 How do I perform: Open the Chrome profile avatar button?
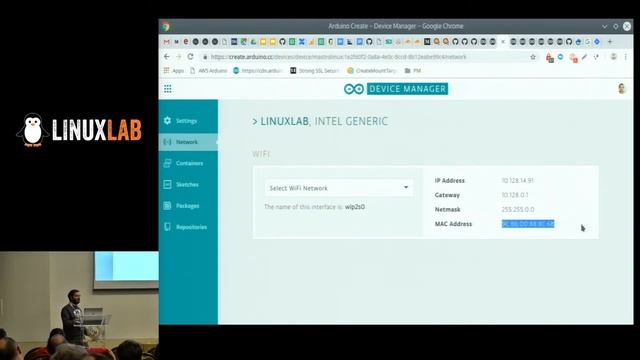tap(613, 57)
